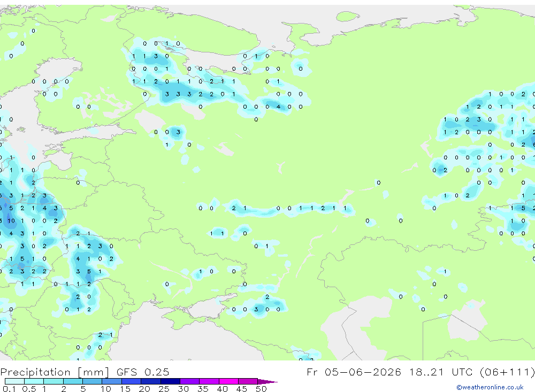
Task: Click the legend tick label '50'
Action: tap(261, 389)
